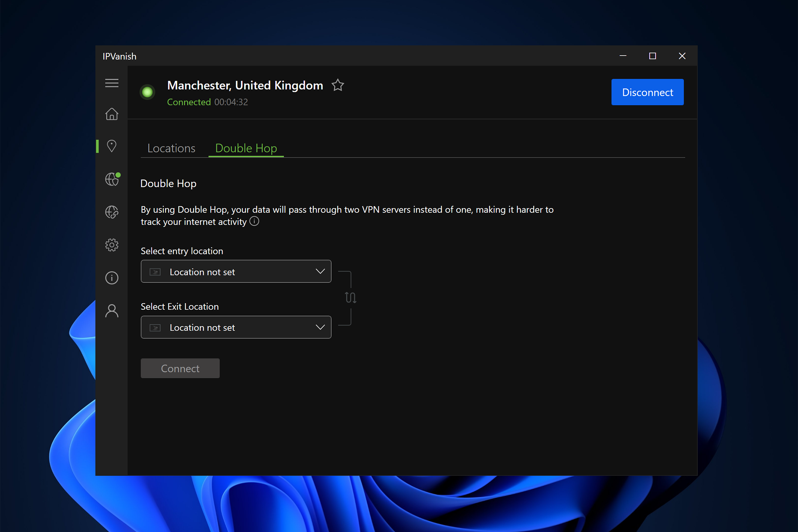Open the globe shield icon with green dot
The height and width of the screenshot is (532, 798).
click(112, 179)
